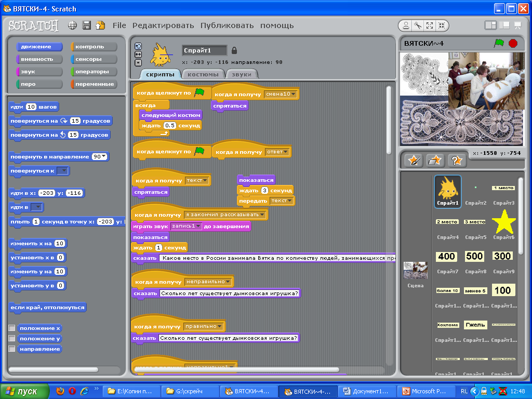Select the Сцена stage thumbnail

(x=416, y=274)
